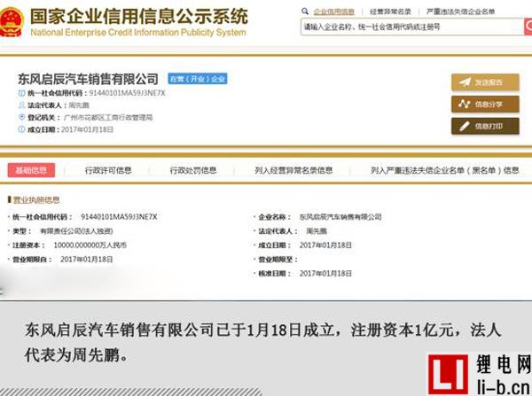Click the 营业执照信息 section heading
532x396 pixels.
coord(36,200)
